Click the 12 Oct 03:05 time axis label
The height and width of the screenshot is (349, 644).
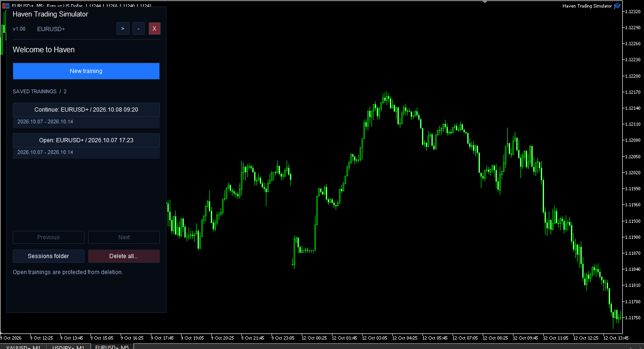(375, 338)
